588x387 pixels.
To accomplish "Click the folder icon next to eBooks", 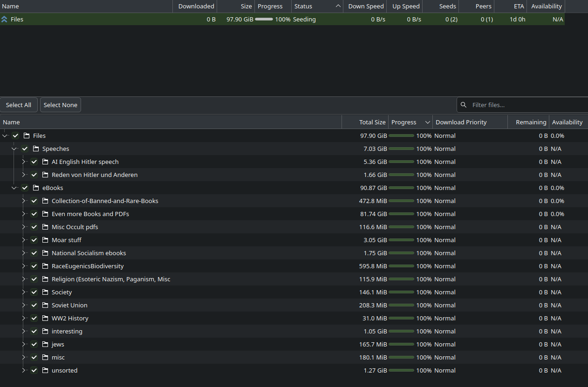I will (36, 188).
